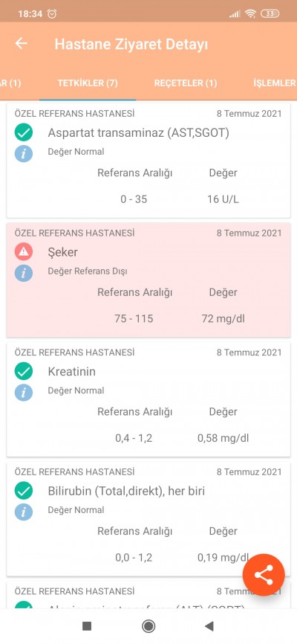Open the Şeker test result card

(148, 280)
